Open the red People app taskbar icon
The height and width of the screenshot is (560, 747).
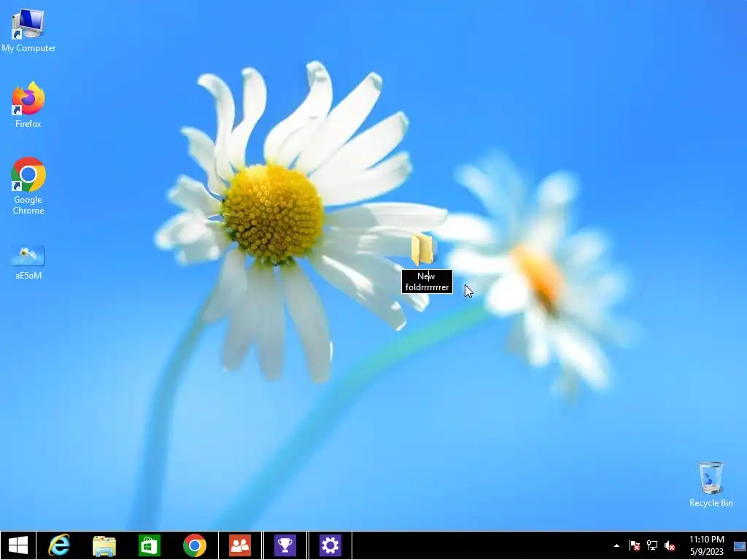pos(239,545)
